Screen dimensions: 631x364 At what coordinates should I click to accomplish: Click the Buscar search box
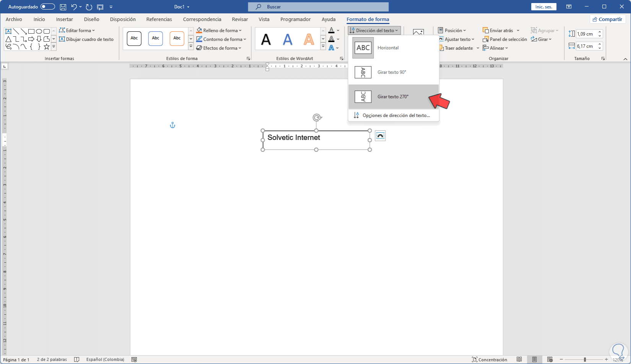coord(318,7)
